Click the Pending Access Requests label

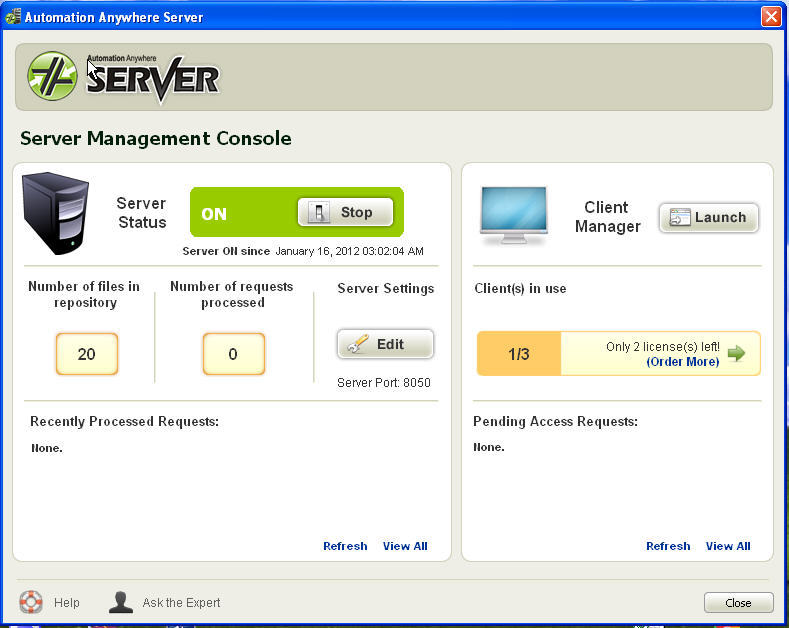[555, 421]
